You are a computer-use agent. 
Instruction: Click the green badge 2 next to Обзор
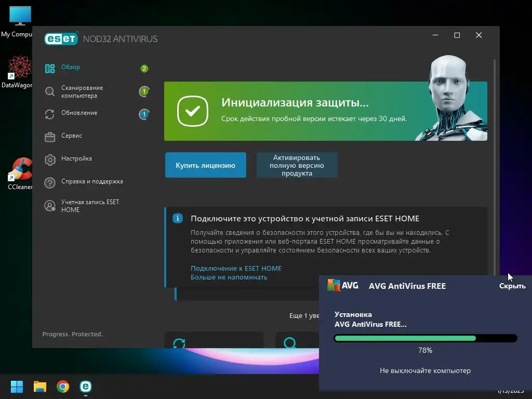[x=144, y=69]
